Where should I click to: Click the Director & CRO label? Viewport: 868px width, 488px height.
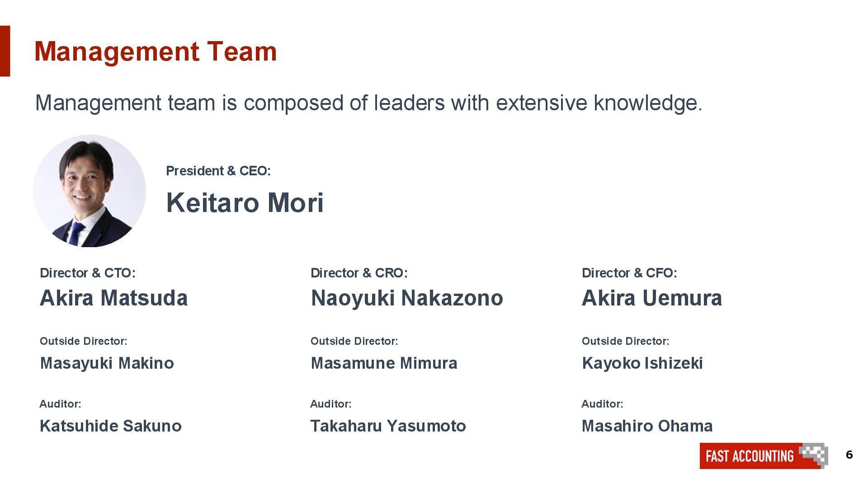coord(359,273)
